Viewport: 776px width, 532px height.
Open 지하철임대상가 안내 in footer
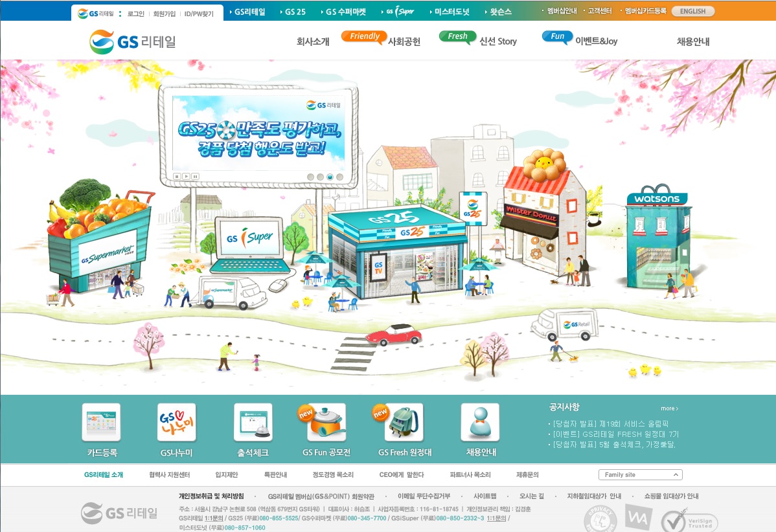tap(594, 496)
